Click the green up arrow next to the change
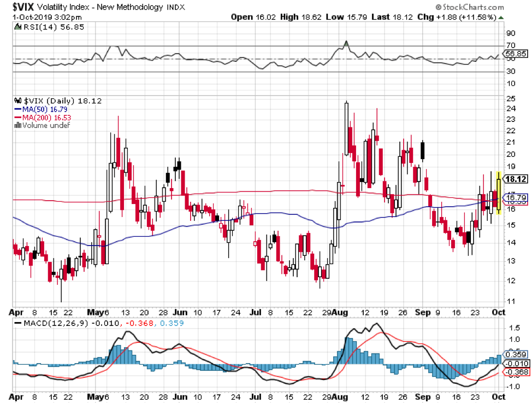This screenshot has width=532, height=403. (501, 17)
